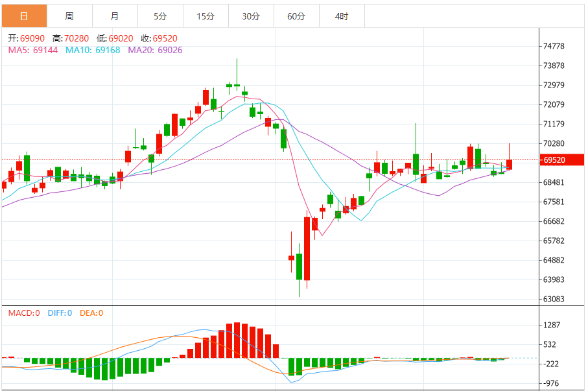Click the 65782 price axis label
The height and width of the screenshot is (391, 588).
(554, 241)
